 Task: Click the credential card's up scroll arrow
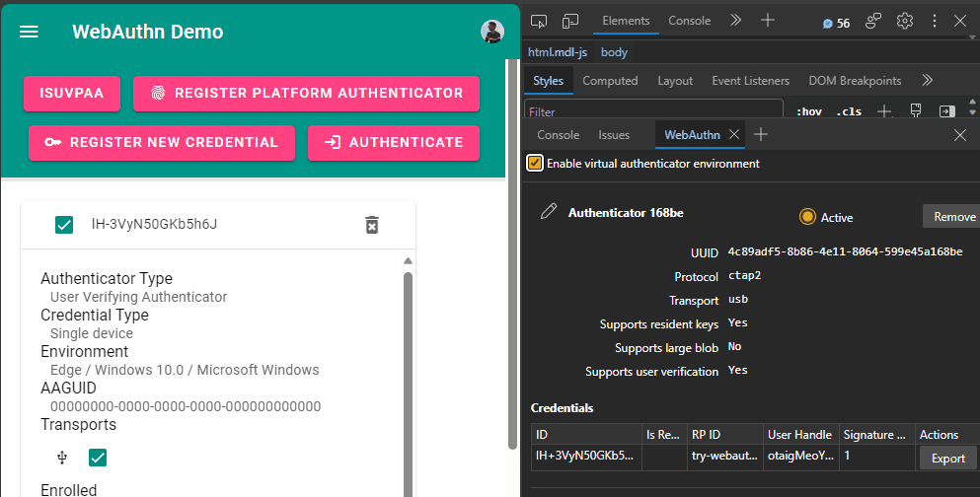[x=409, y=261]
